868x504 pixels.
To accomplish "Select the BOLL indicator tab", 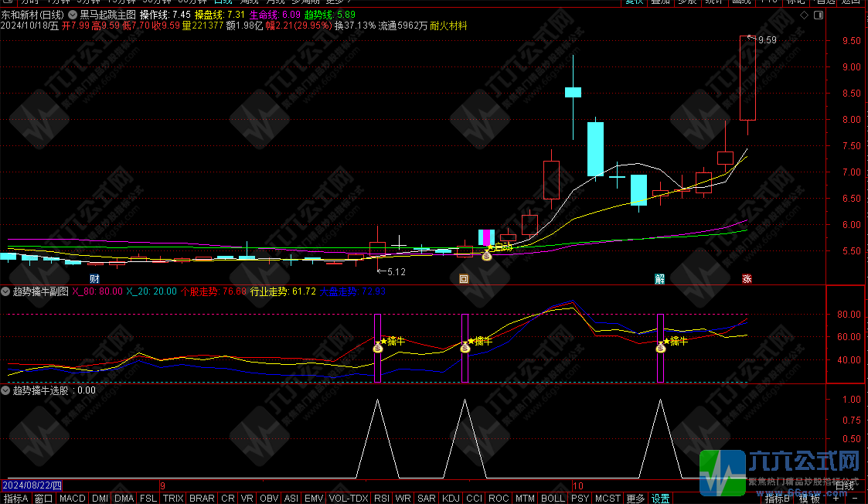I will click(553, 499).
